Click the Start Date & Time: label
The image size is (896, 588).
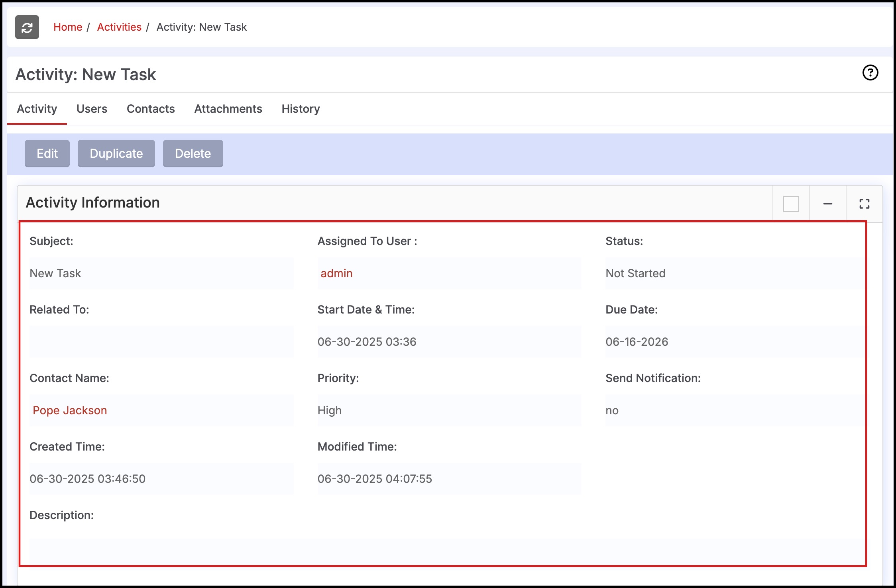[366, 310]
